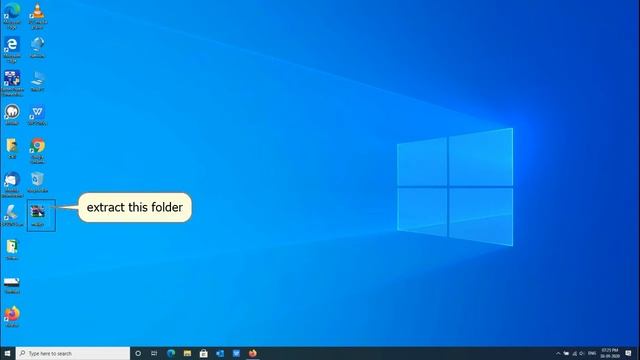This screenshot has height=360, width=640.
Task: Launch Microsoft Edge from the taskbar
Action: (171, 353)
